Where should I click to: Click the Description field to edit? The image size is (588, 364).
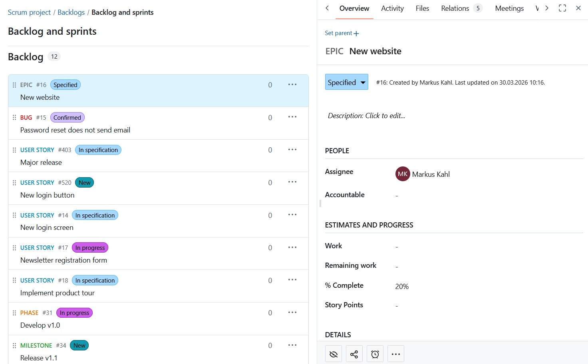coord(366,116)
